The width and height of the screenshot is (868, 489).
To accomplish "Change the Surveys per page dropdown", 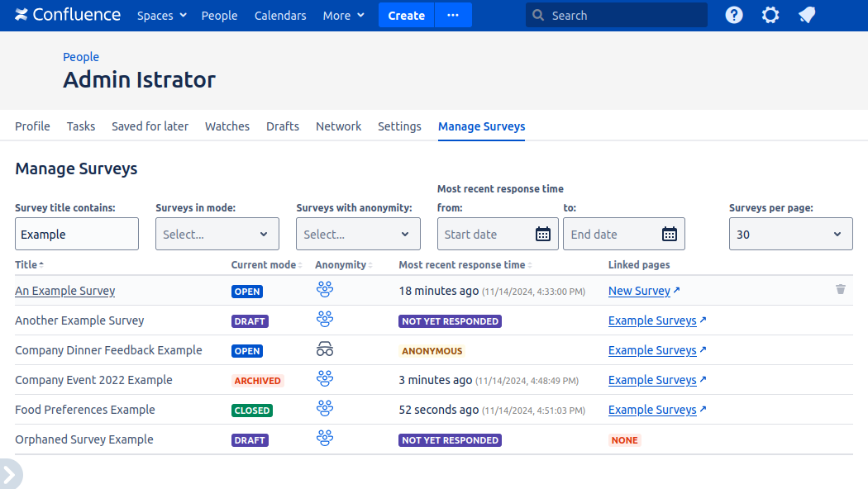I will pos(790,235).
